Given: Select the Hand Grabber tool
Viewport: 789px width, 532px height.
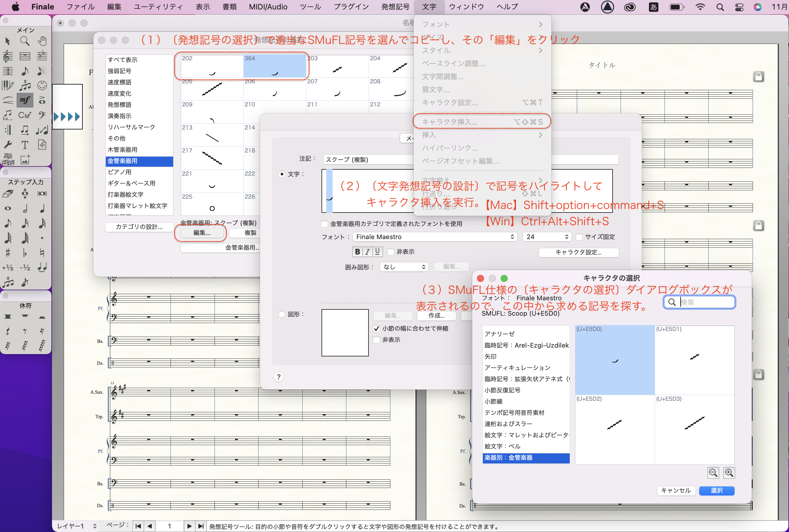Looking at the screenshot, I should pyautogui.click(x=42, y=41).
